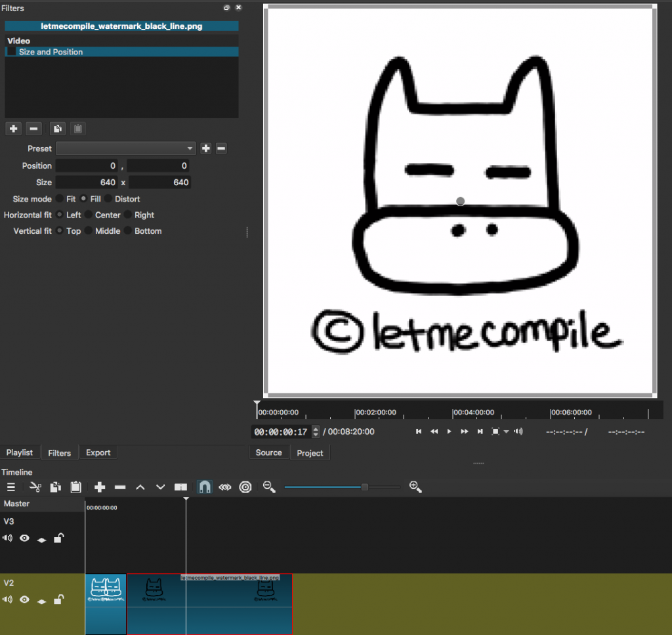Lock the V2 track

58,599
